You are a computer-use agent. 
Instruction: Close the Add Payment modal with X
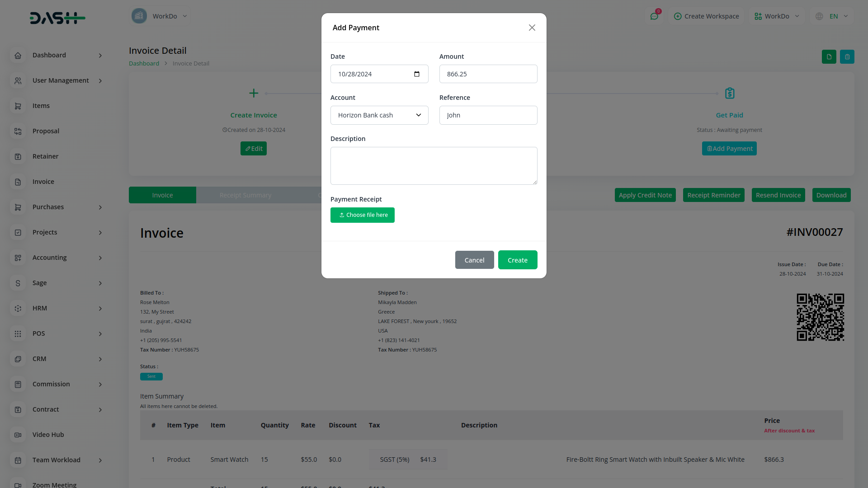[532, 28]
